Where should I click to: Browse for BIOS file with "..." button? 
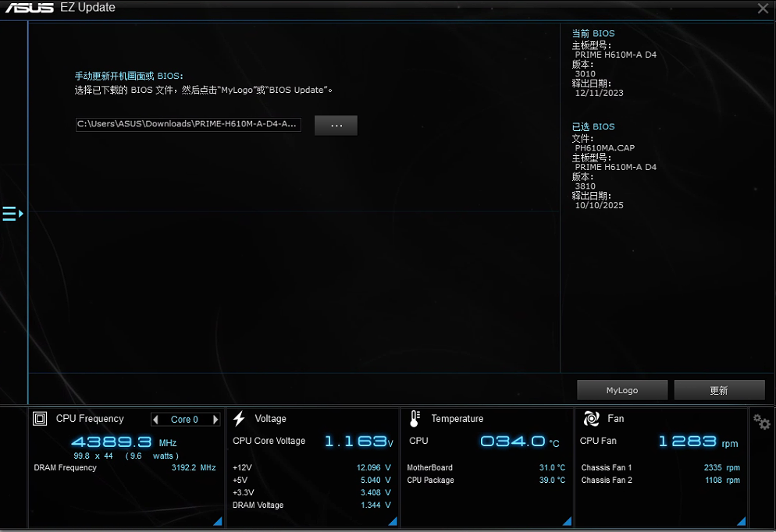click(336, 126)
